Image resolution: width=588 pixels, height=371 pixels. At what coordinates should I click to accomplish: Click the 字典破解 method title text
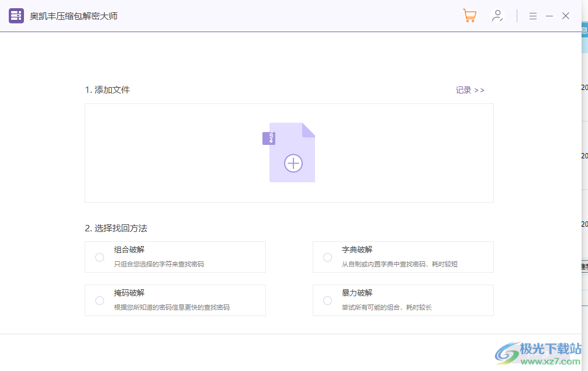[357, 249]
